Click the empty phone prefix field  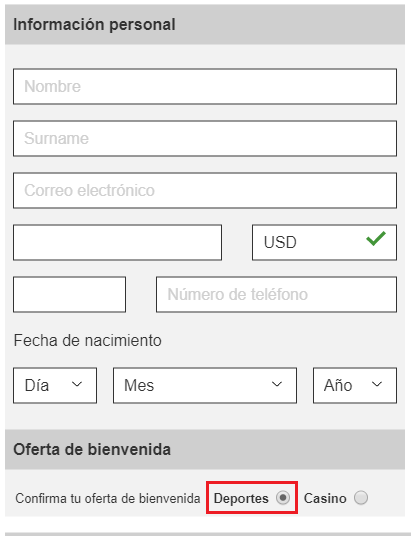click(69, 294)
